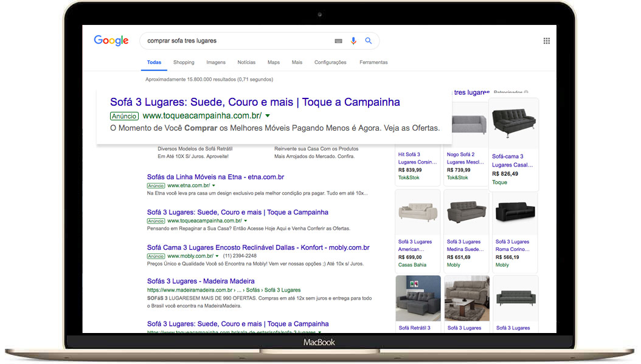Open the grey Sofá 3 Lugares Medina Suede thumbnail
The height and width of the screenshot is (364, 641).
click(x=466, y=212)
